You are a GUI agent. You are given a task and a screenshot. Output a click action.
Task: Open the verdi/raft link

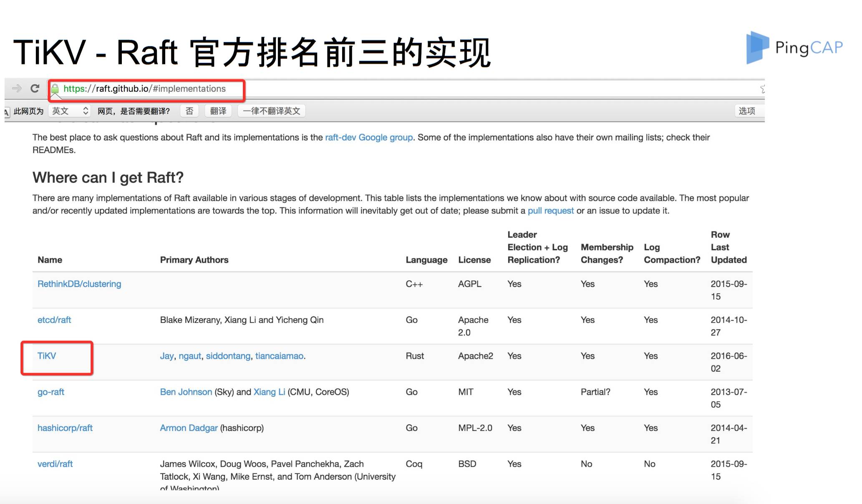(55, 464)
